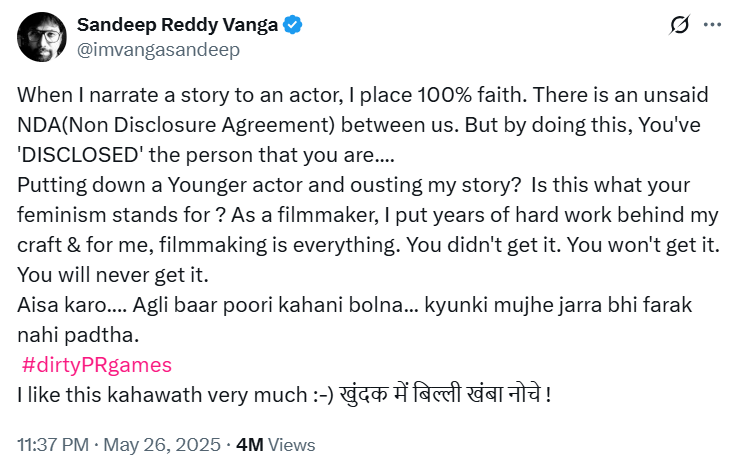Click the Sandeep Reddy Vanga display name

click(x=177, y=25)
